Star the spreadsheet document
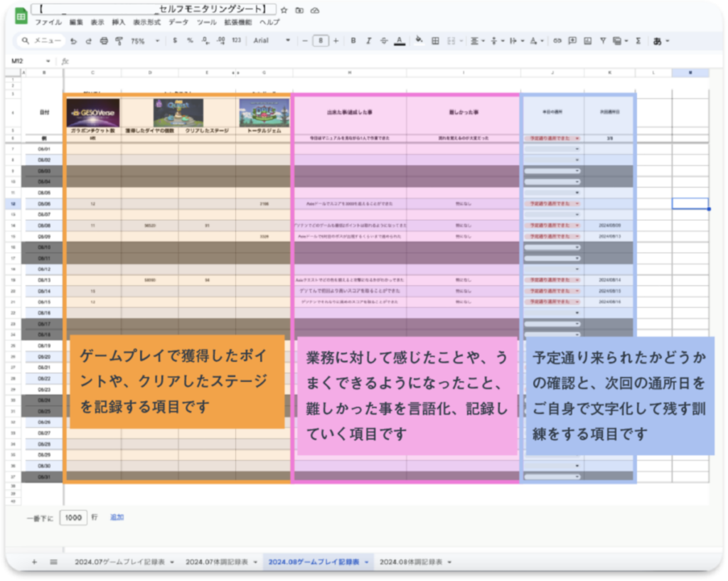The width and height of the screenshot is (728, 581). pos(284,10)
